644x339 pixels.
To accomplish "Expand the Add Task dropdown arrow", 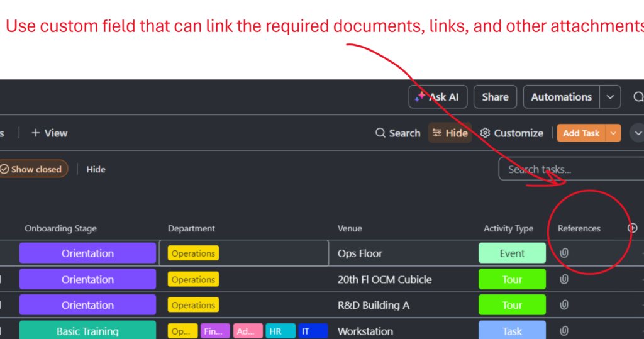I will [x=613, y=133].
